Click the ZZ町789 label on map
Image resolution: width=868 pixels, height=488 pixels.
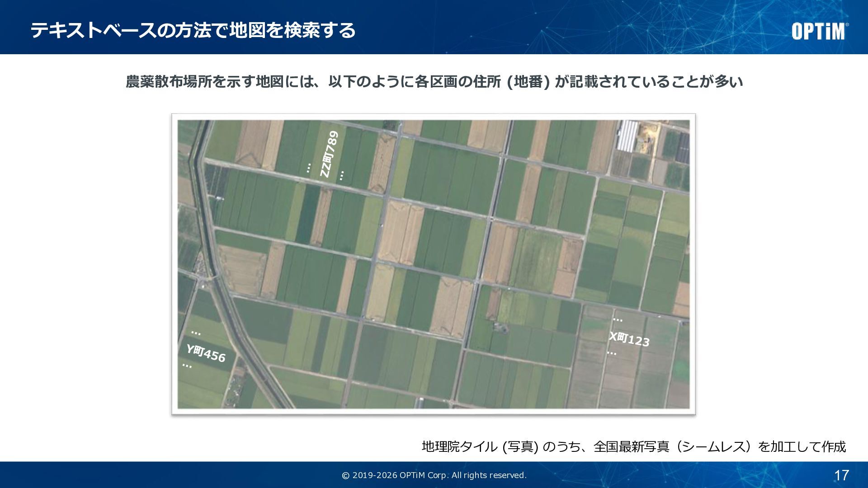click(x=329, y=154)
